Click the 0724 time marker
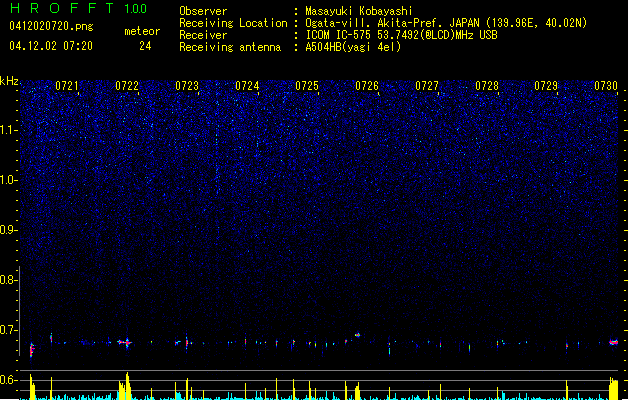The height and width of the screenshot is (400, 629). tap(247, 86)
